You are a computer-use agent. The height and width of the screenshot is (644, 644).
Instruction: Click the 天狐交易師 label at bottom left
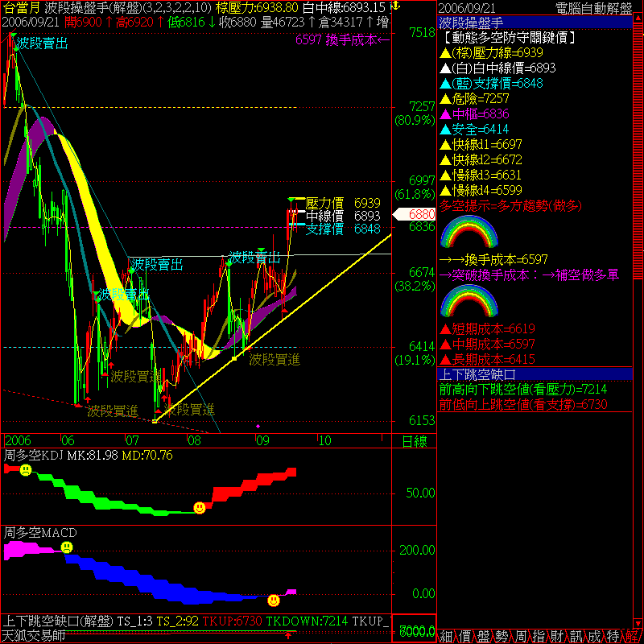[34, 636]
